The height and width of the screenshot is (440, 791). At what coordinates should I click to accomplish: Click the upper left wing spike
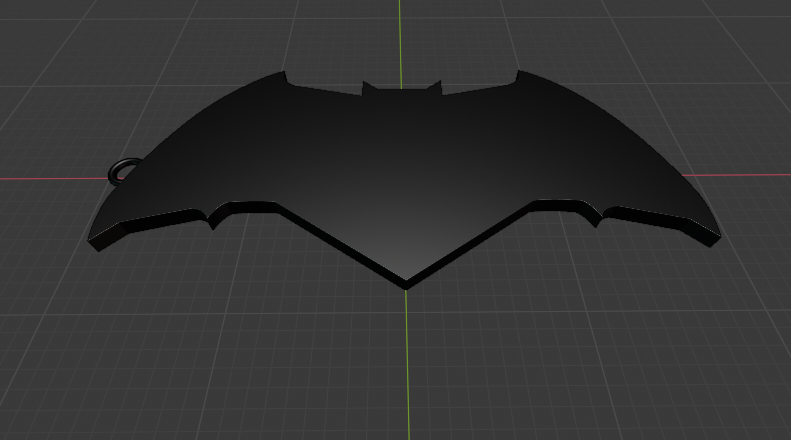pos(284,77)
